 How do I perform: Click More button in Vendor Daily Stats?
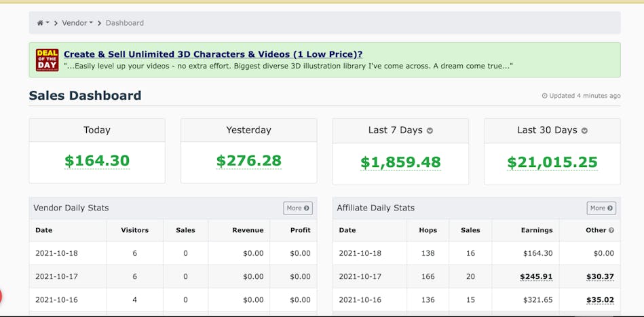pyautogui.click(x=298, y=208)
